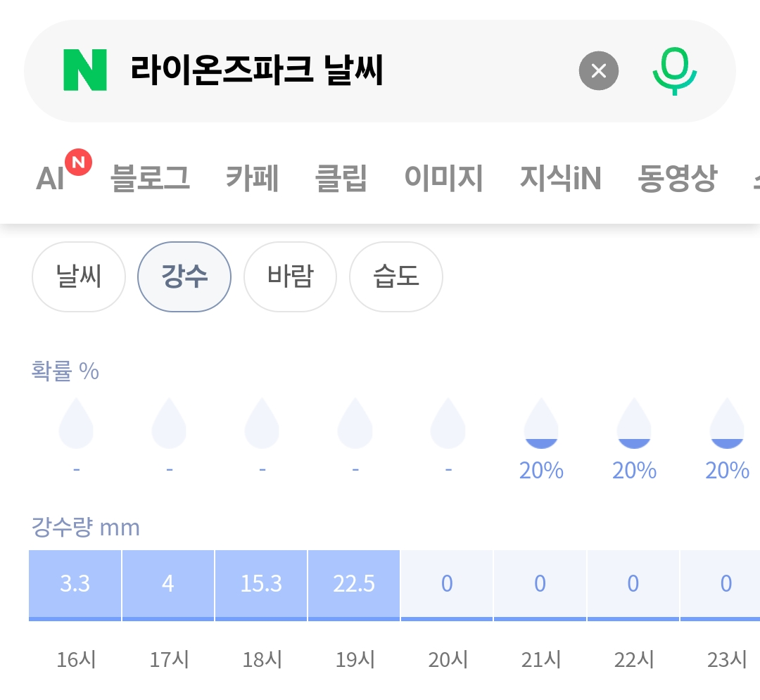The width and height of the screenshot is (760, 700).
Task: Toggle the 강수 filter chip
Action: point(184,276)
